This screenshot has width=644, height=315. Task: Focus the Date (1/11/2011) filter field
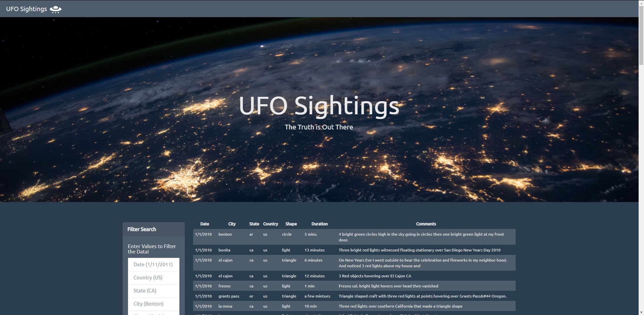[154, 265]
